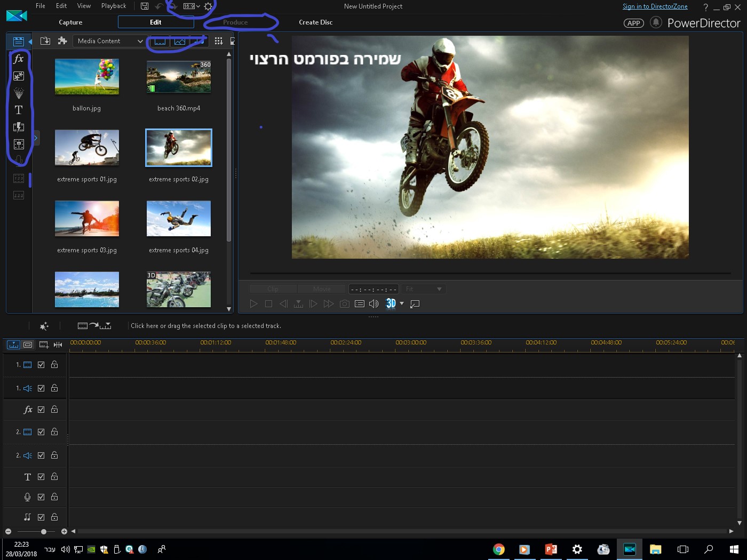Select the Clip preview mode button
This screenshot has height=560, width=747.
(273, 289)
